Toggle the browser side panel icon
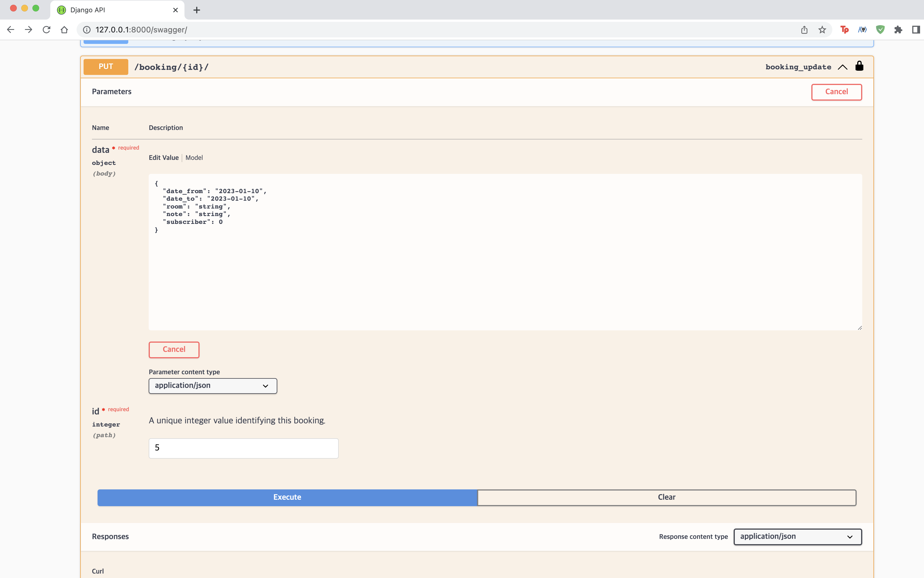Viewport: 924px width, 578px height. pyautogui.click(x=916, y=29)
